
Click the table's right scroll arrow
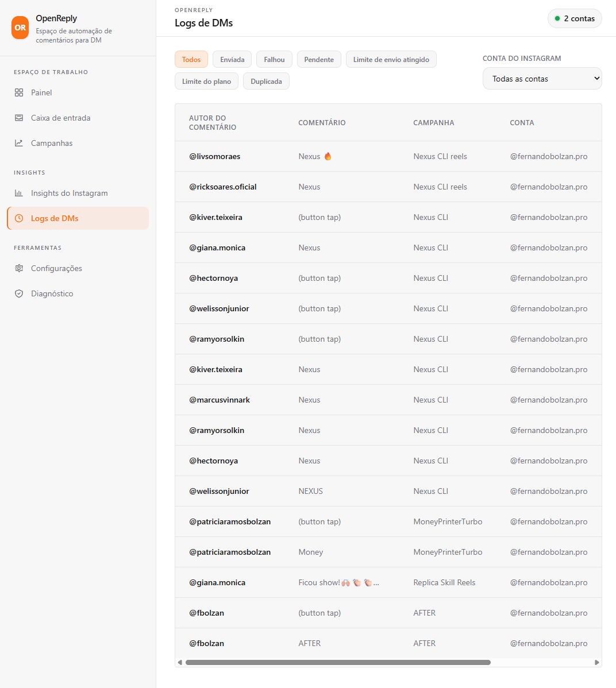coord(596,663)
